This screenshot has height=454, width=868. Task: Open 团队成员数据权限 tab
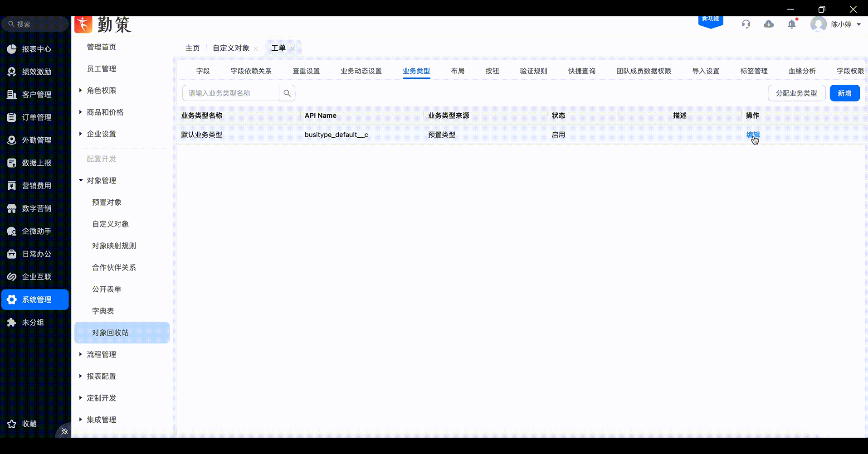(x=644, y=71)
